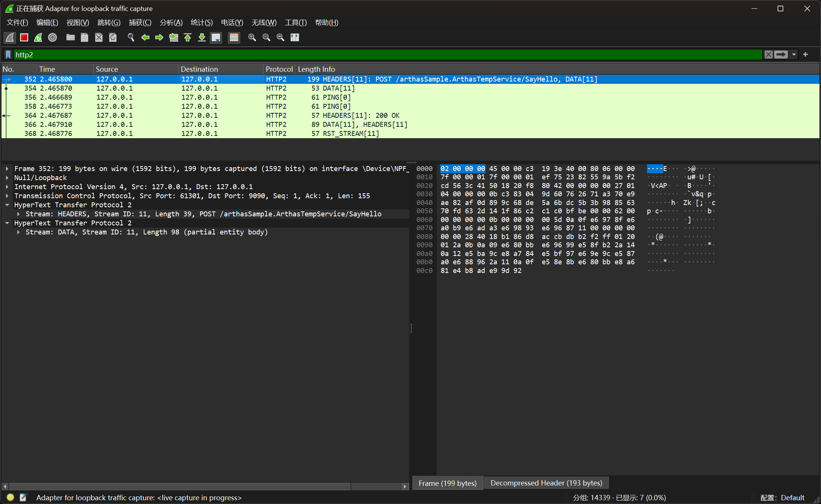Jump to the first packet
The image size is (821, 504).
[x=188, y=37]
